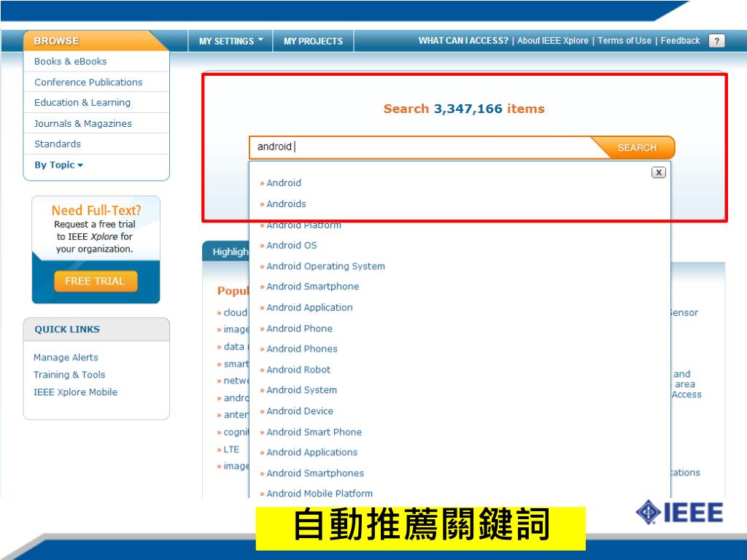Select the Android Phones suggestion
The image size is (747, 560).
301,349
